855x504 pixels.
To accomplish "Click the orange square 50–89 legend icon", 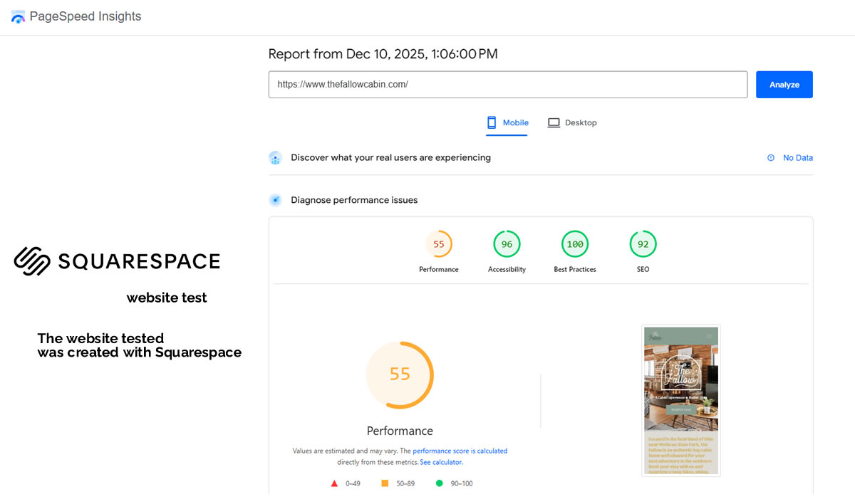I will (x=385, y=483).
